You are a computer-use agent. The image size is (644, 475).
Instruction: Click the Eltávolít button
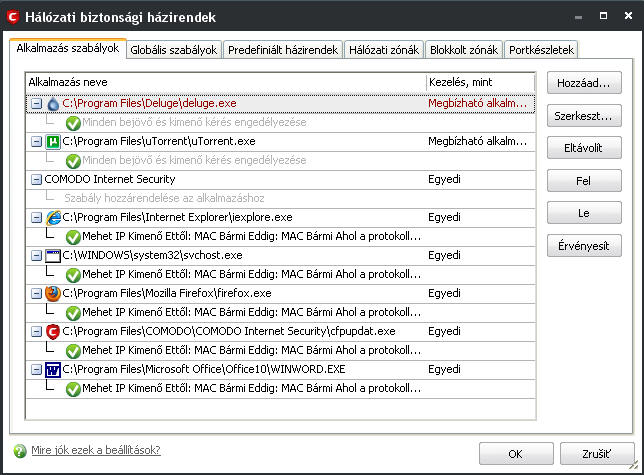pos(584,148)
